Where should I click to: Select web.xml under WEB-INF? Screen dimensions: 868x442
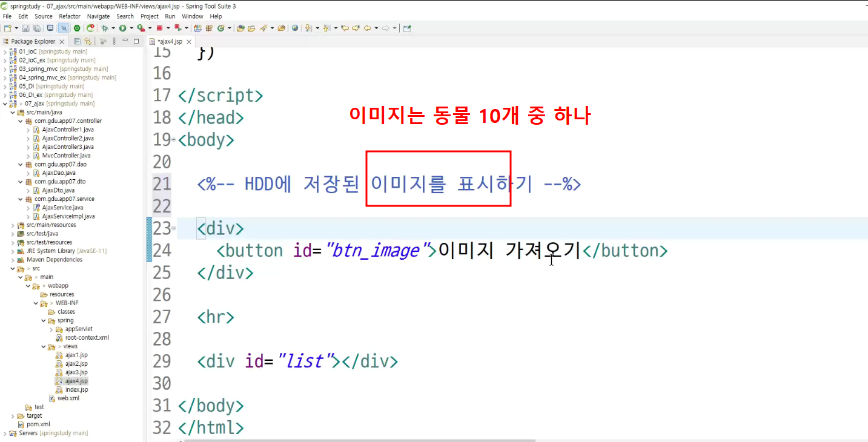click(68, 398)
